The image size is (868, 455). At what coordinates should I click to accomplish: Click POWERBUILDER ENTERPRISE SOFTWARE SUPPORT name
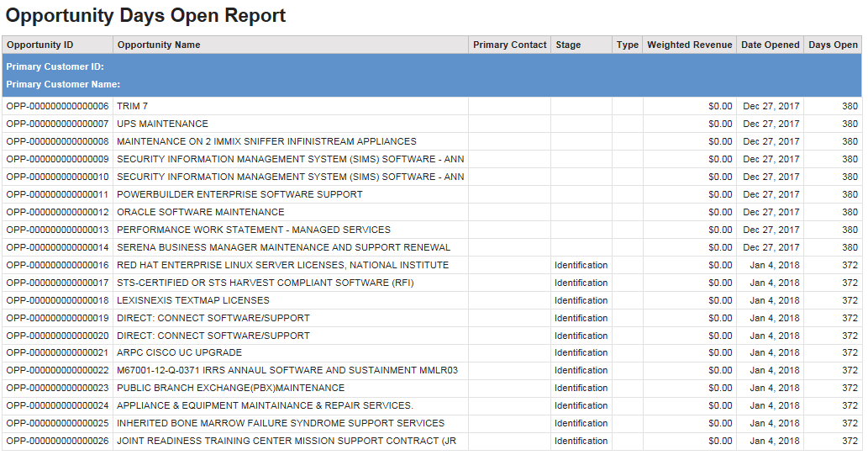tap(239, 194)
